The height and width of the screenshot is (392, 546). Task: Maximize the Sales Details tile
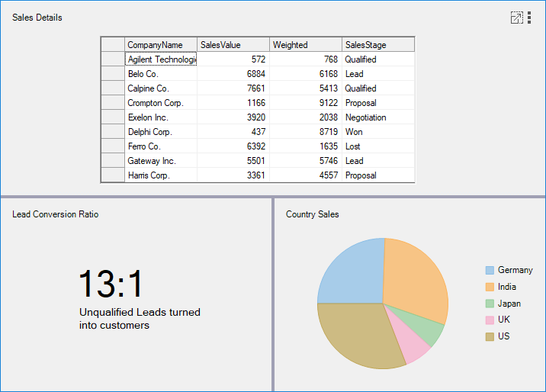click(x=516, y=18)
